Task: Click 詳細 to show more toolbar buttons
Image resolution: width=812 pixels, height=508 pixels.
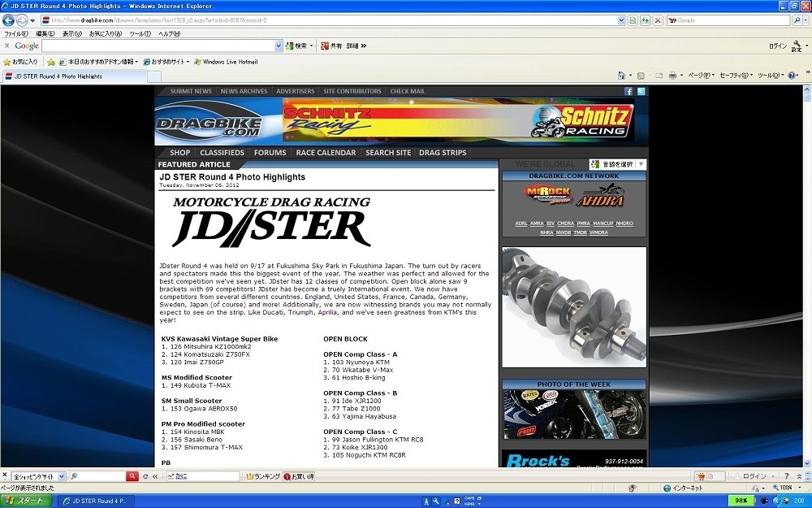Action: (x=356, y=46)
